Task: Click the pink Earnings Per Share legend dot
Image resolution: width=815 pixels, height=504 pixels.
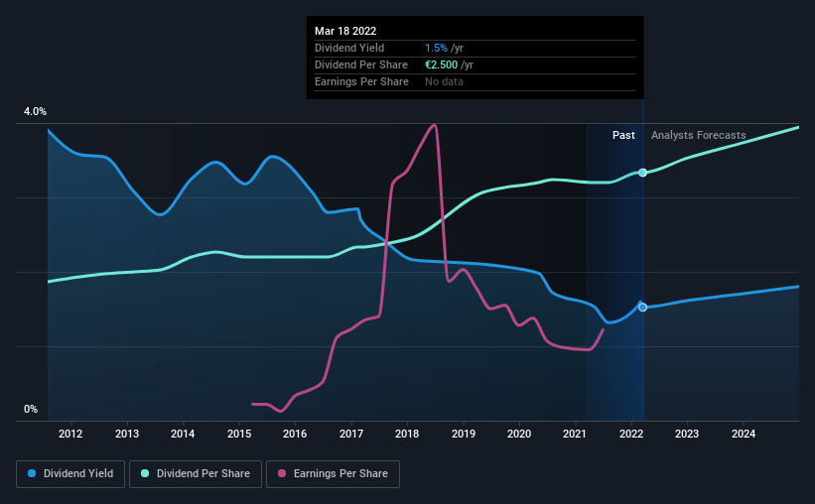Action: click(x=282, y=473)
